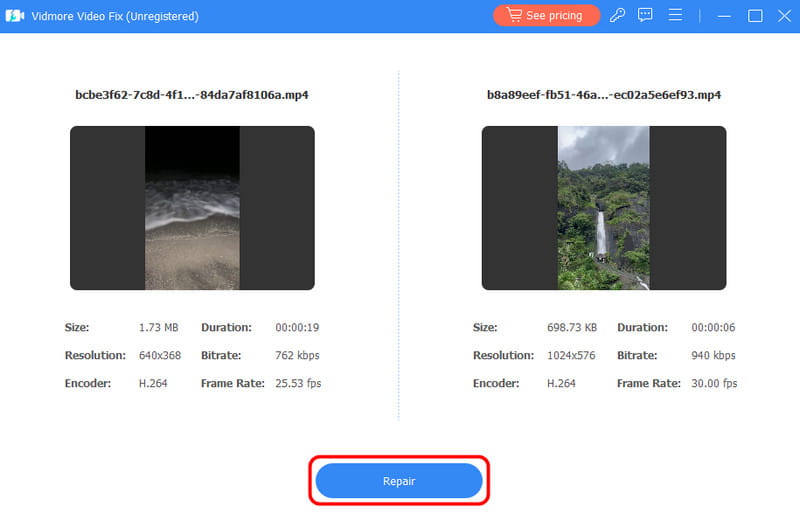Select the b8a89eef video file name
Image resolution: width=800 pixels, height=514 pixels.
point(603,95)
